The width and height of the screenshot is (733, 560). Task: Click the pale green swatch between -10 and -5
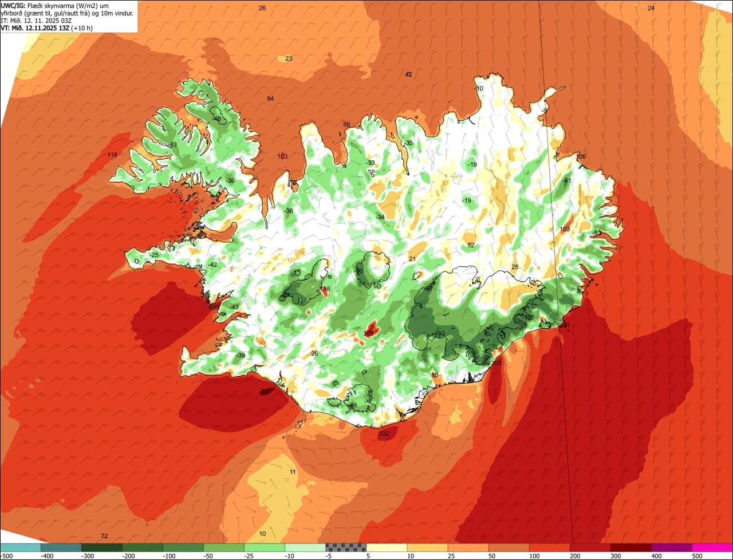click(x=305, y=547)
